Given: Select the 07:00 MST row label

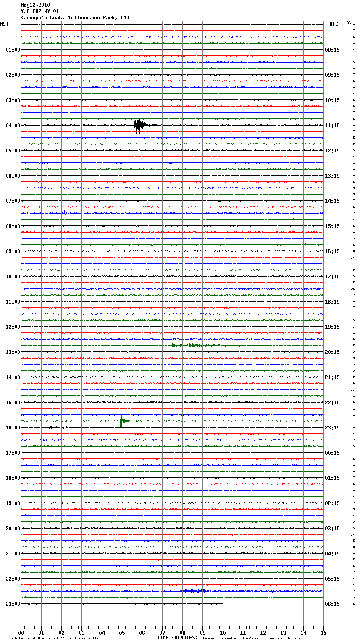Looking at the screenshot, I should click(13, 201).
